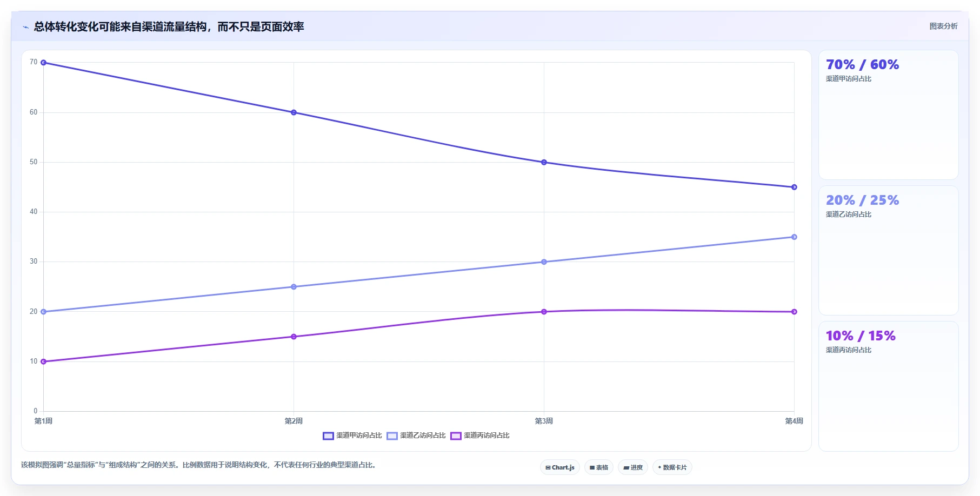
Task: Click 渠道乙访问占比 label under 20% / 25%
Action: (849, 215)
